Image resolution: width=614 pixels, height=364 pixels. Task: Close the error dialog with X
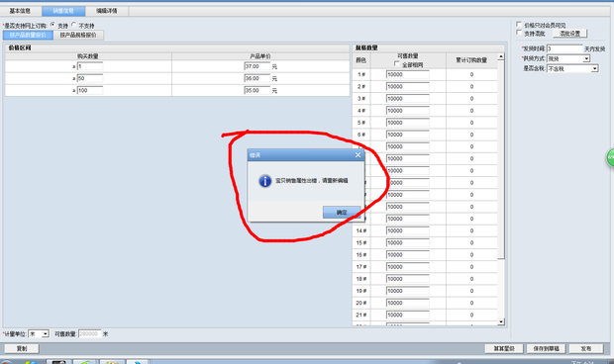[x=358, y=155]
